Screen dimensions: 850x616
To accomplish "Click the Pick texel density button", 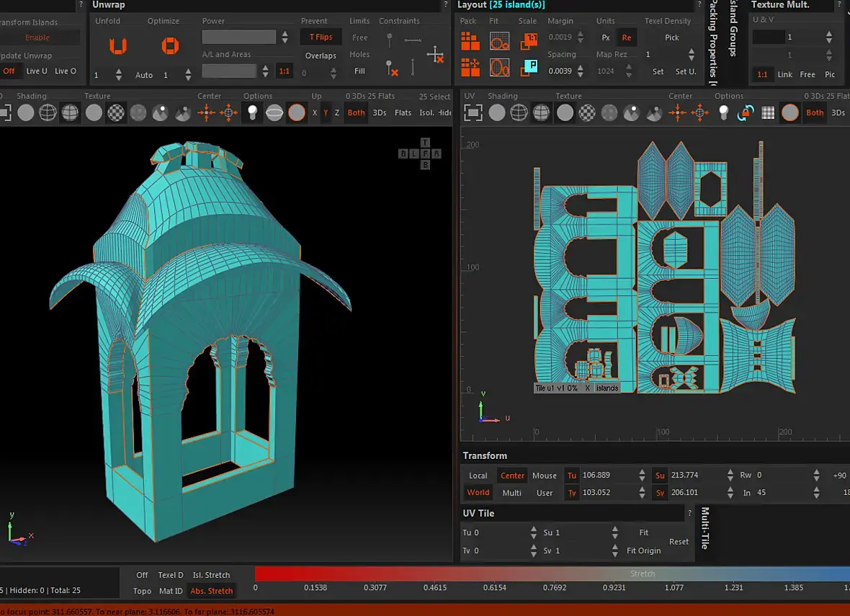I will click(671, 37).
